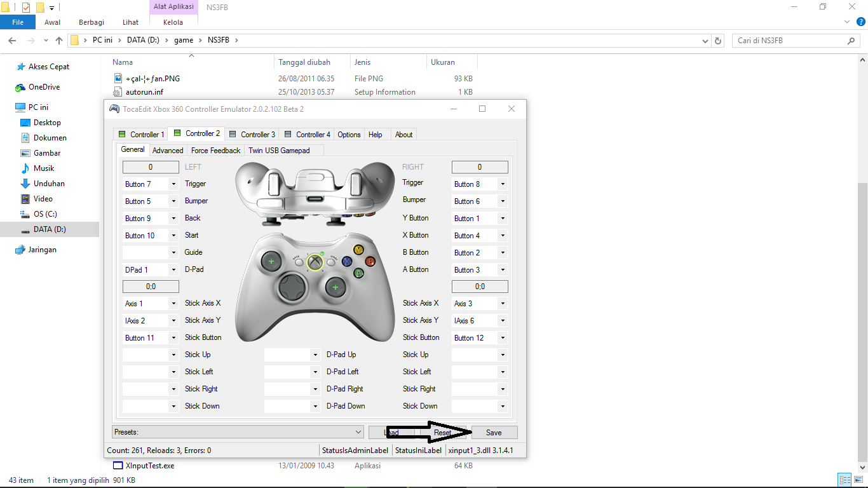Click the yellow Y button on controller image
This screenshot has height=488, width=868.
[x=358, y=249]
